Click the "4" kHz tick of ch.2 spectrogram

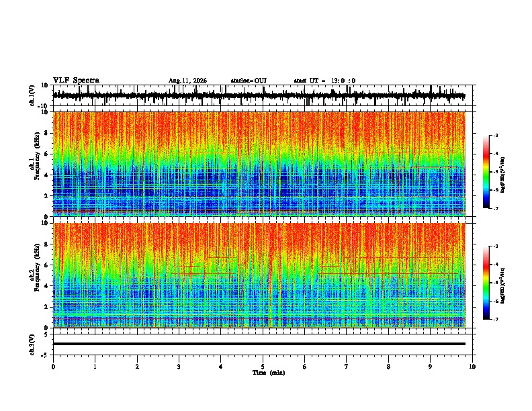(x=46, y=286)
